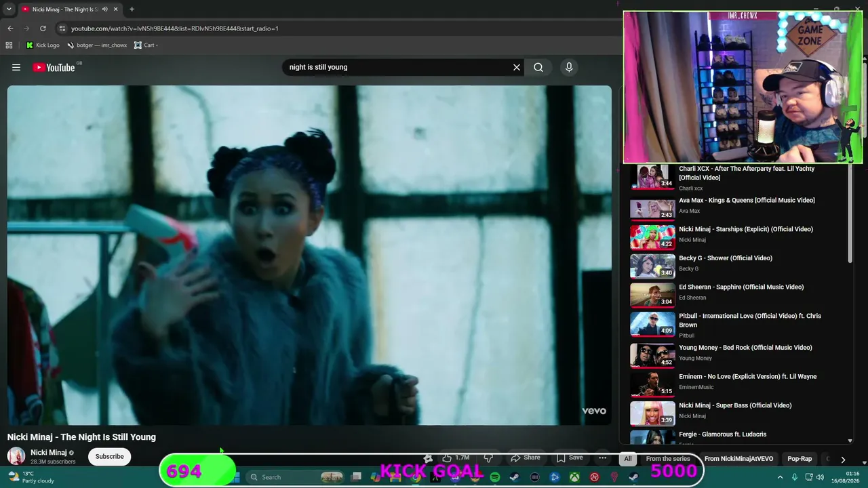
Task: Show more filter chips with right arrow
Action: click(x=843, y=459)
